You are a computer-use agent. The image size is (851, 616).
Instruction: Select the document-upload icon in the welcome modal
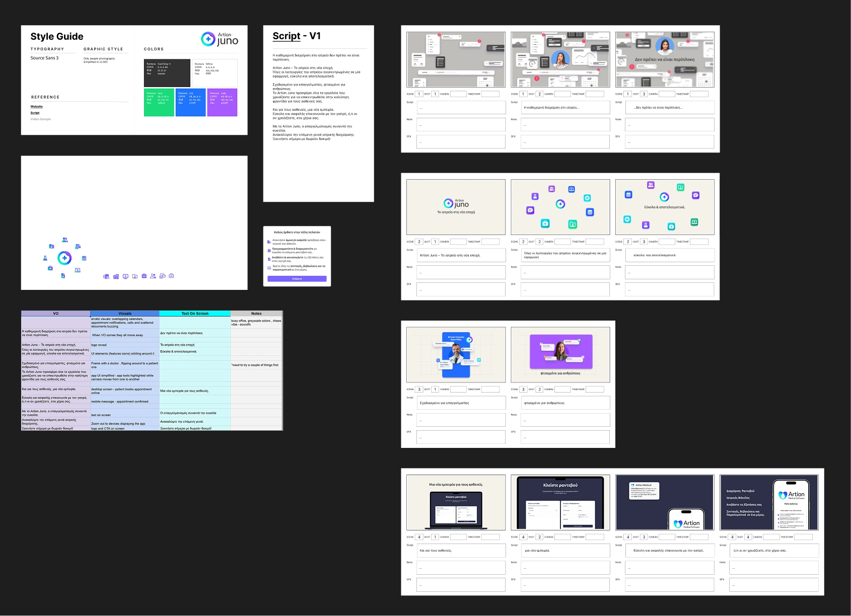(x=269, y=259)
